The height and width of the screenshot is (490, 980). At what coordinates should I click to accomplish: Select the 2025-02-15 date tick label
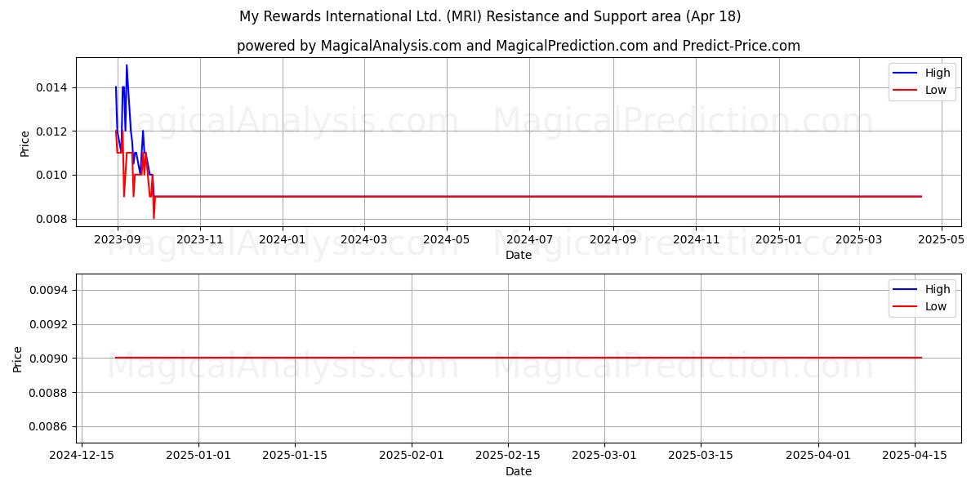click(x=508, y=456)
